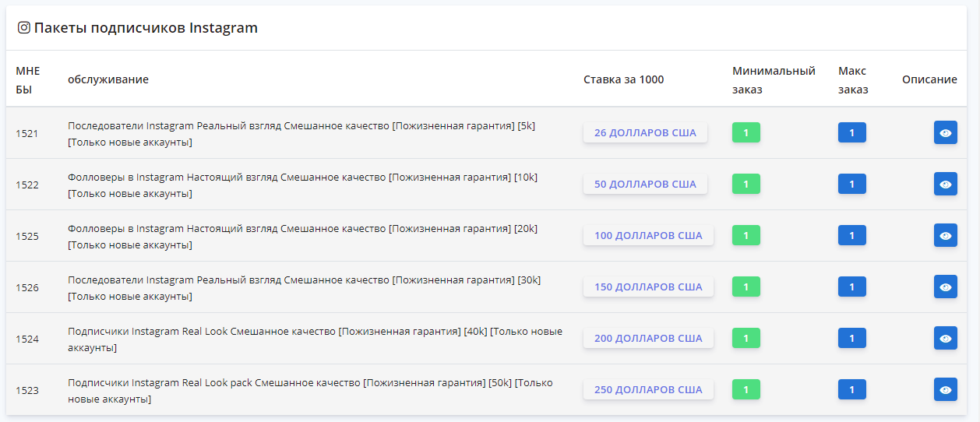View description eye icon for service 1525

[945, 235]
